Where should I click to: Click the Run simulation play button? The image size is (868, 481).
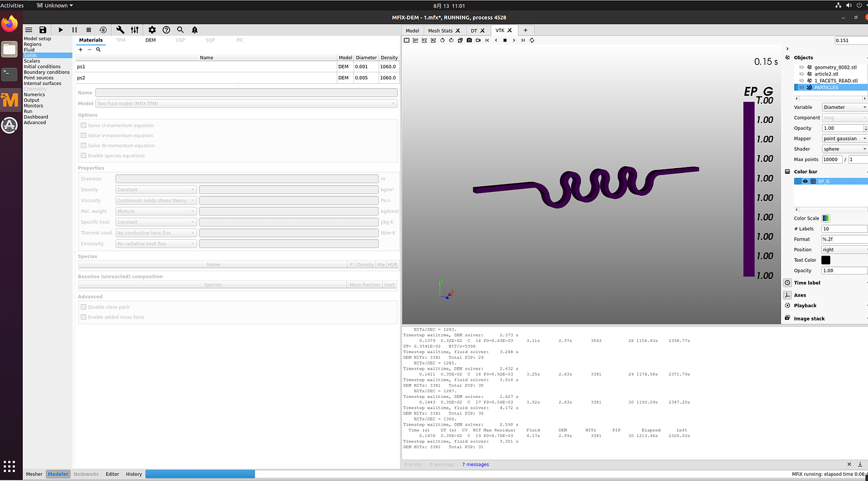[60, 30]
